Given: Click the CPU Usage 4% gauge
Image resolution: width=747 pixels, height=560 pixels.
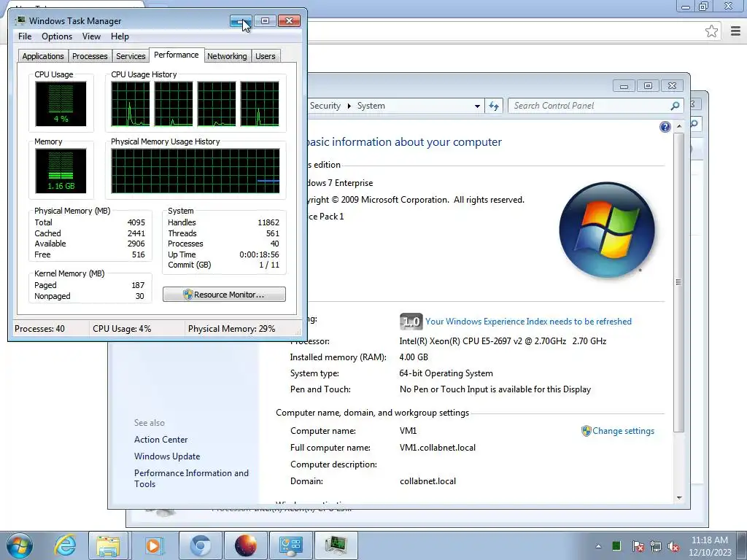Looking at the screenshot, I should tap(61, 104).
